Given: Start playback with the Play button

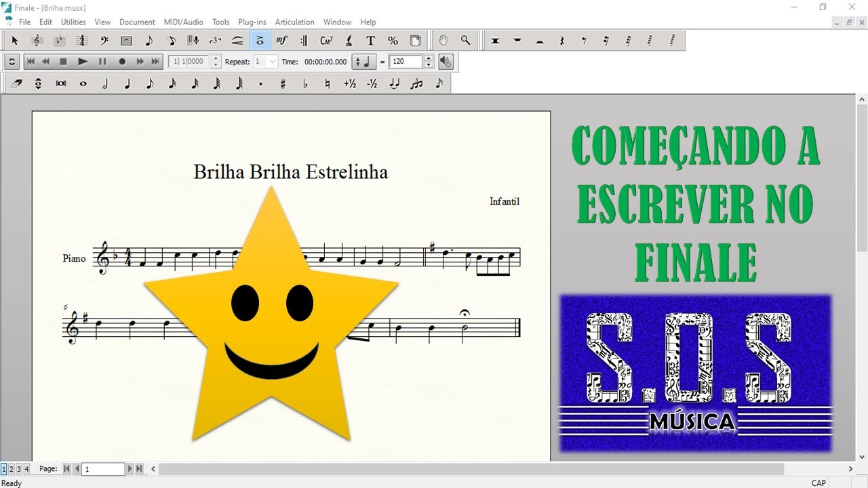Looking at the screenshot, I should click(83, 62).
